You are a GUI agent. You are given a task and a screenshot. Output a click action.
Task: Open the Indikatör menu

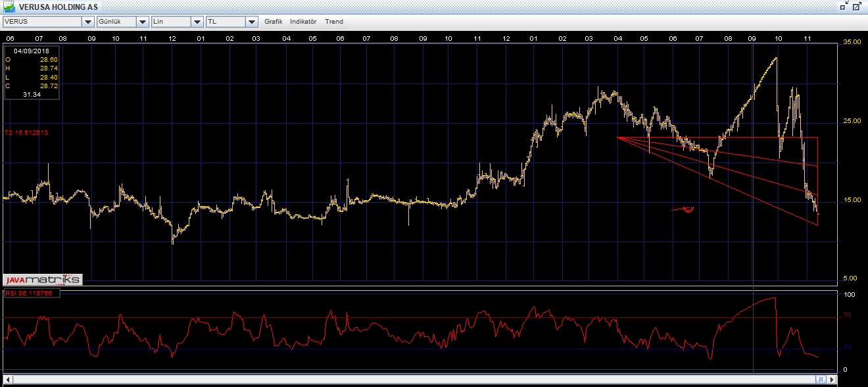303,22
